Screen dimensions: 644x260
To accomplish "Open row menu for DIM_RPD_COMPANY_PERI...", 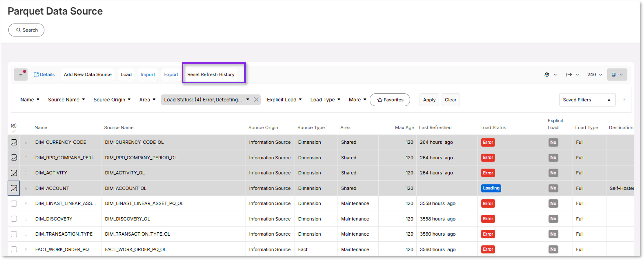I will [26, 158].
